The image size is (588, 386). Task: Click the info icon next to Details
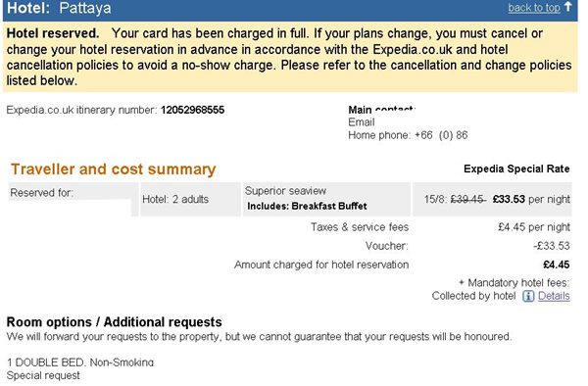[528, 296]
